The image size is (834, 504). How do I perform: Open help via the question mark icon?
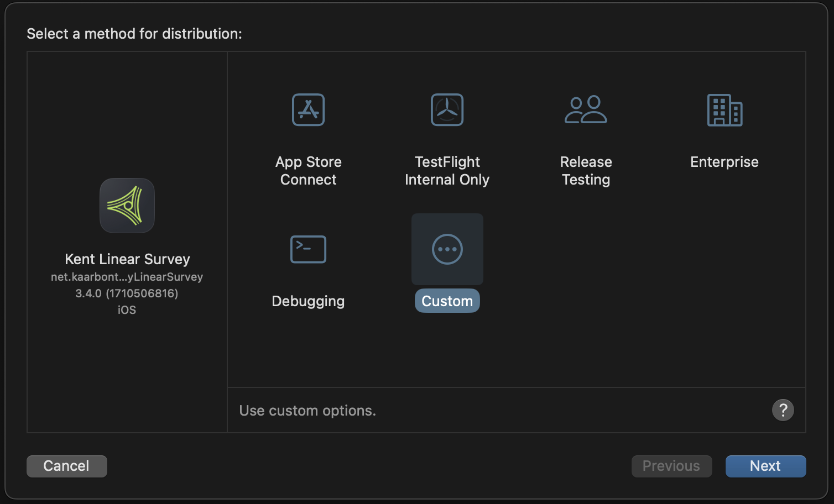783,410
